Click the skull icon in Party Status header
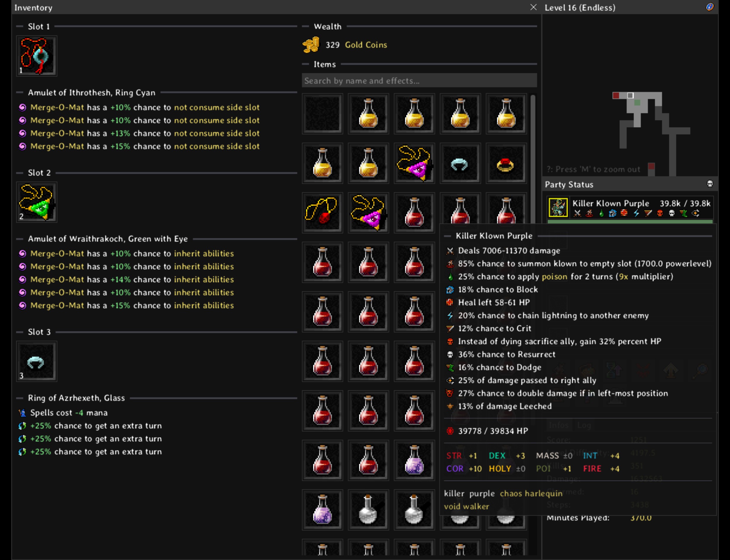 710,184
